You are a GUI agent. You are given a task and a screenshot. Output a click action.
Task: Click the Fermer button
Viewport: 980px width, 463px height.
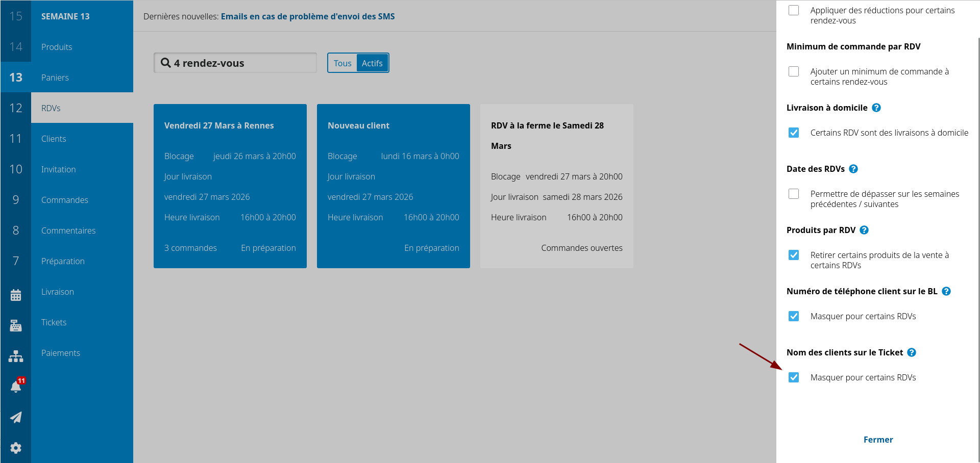click(878, 440)
